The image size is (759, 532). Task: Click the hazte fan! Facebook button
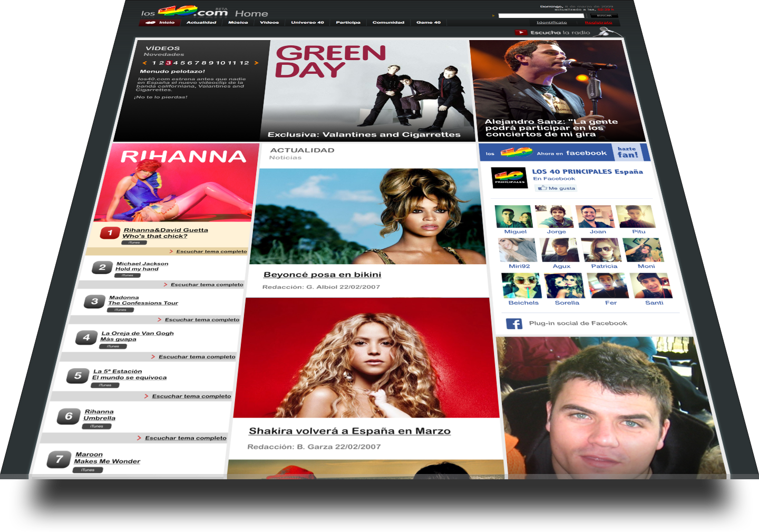pyautogui.click(x=628, y=152)
